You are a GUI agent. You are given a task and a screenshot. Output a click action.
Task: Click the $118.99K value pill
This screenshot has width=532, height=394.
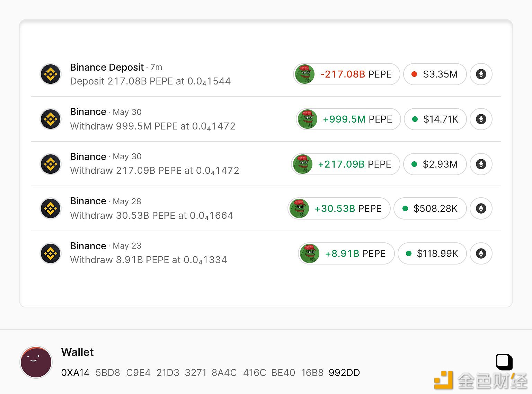tap(432, 253)
